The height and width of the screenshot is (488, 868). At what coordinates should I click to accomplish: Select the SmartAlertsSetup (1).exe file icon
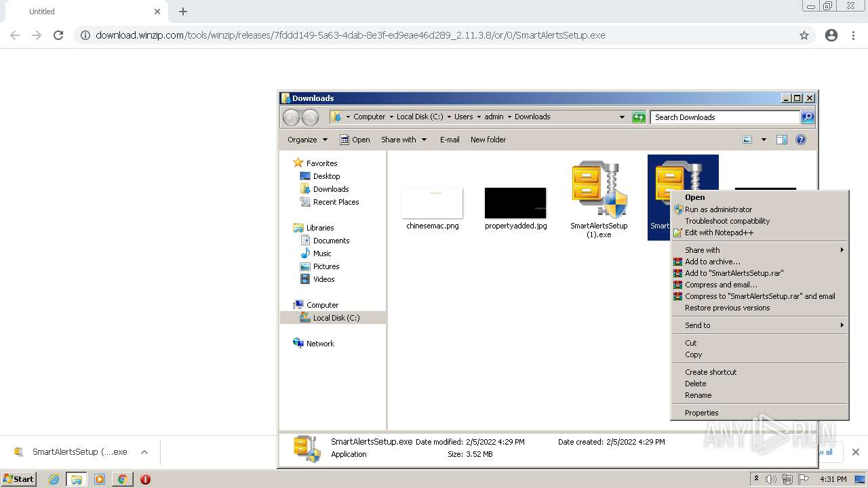(599, 191)
